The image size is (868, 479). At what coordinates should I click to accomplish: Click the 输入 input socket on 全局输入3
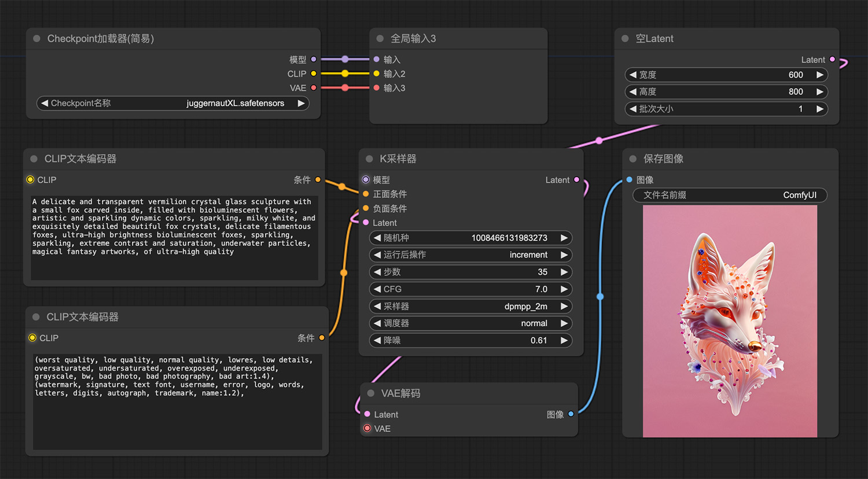(x=377, y=59)
